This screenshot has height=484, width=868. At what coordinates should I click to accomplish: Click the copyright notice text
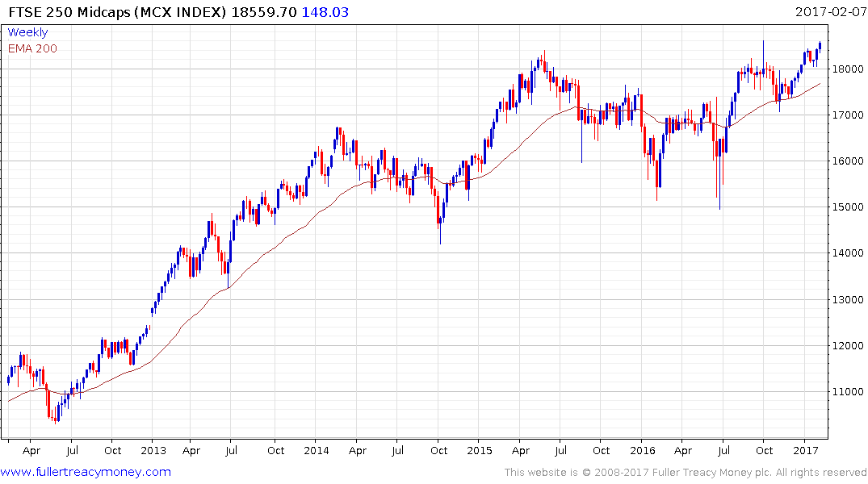point(686,473)
